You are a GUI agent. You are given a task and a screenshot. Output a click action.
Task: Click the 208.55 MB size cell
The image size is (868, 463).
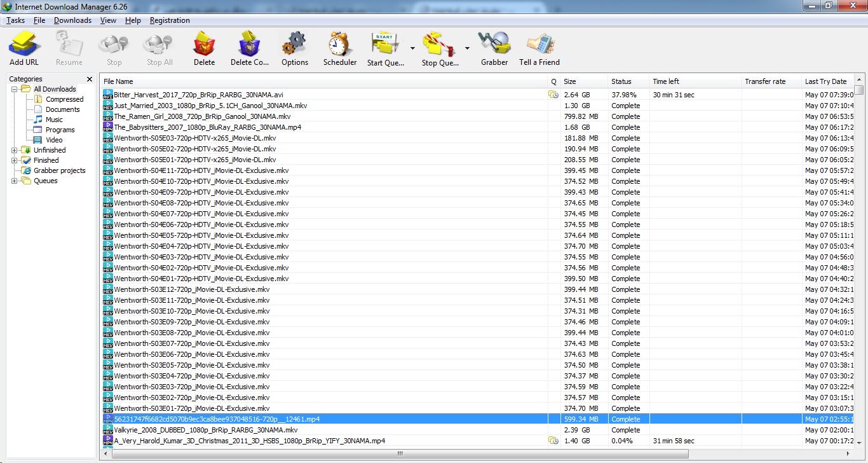pyautogui.click(x=581, y=160)
